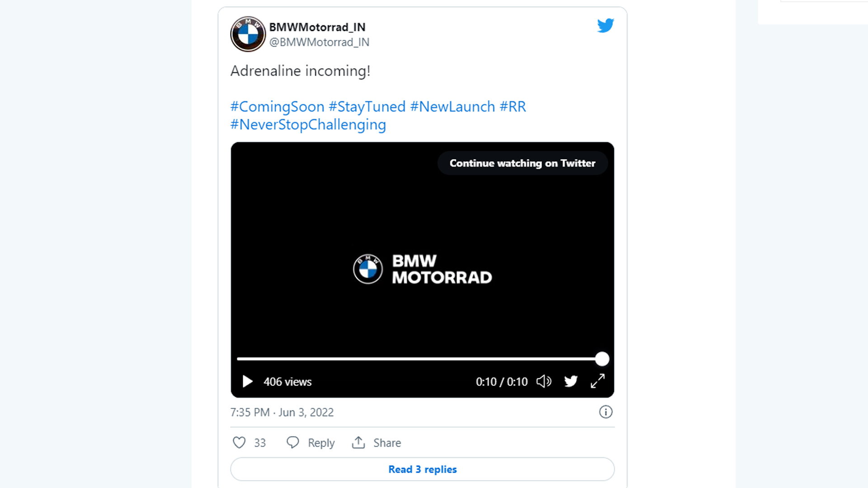Open the #StayTuned hashtag
Screen dimensions: 868x488
point(367,107)
